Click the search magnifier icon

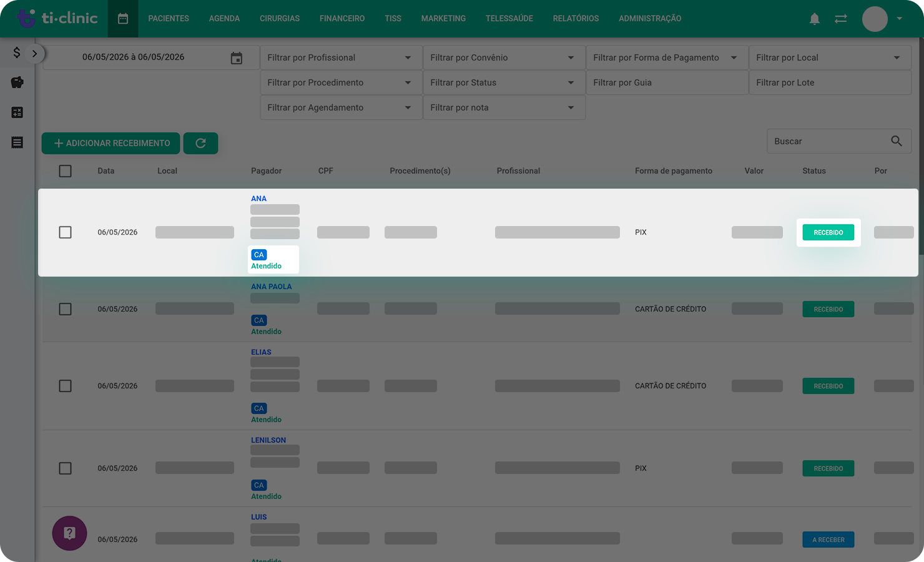pos(896,141)
